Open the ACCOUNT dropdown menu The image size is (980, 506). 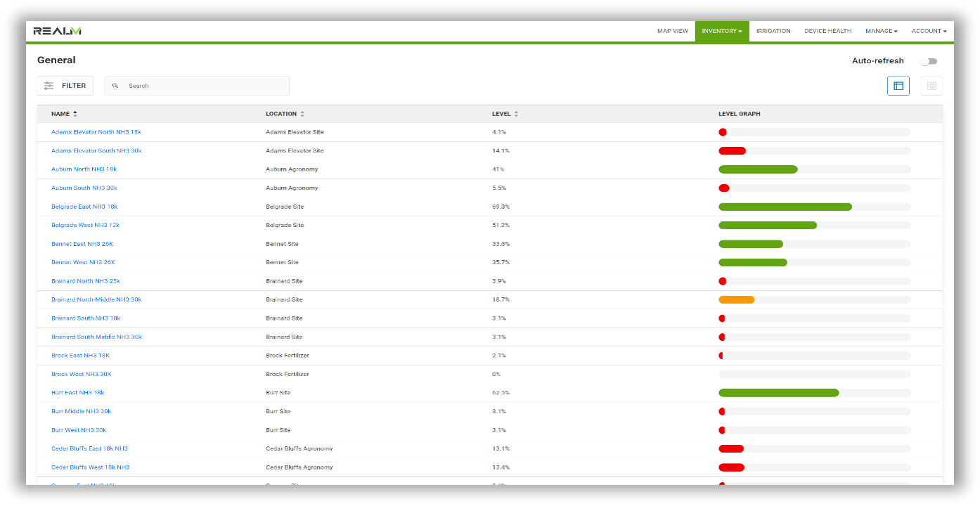[x=929, y=31]
